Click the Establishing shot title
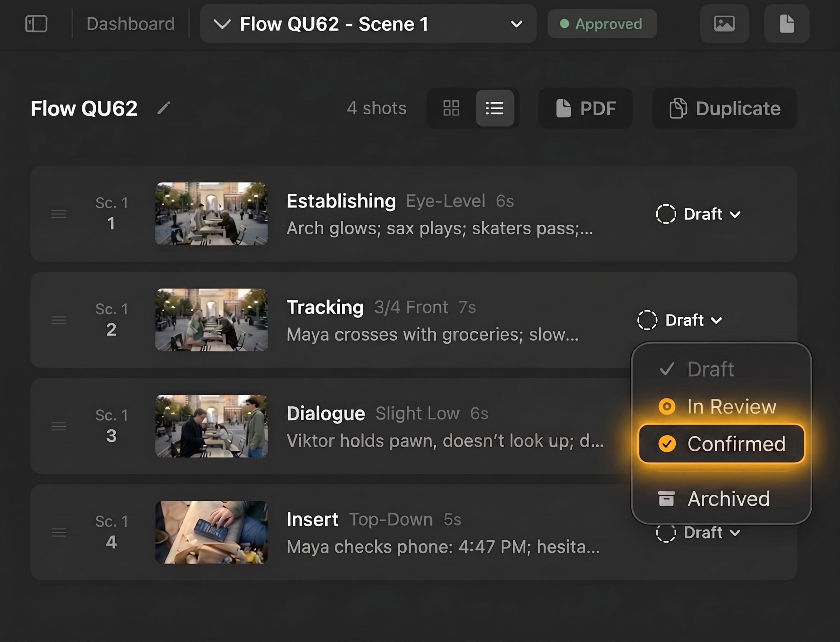Viewport: 840px width, 642px height. (341, 201)
